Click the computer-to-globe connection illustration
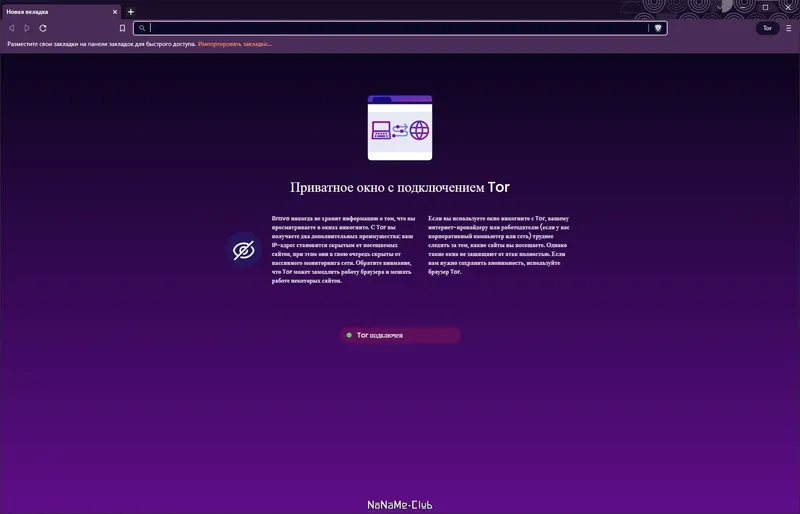This screenshot has width=800, height=514. tap(400, 128)
